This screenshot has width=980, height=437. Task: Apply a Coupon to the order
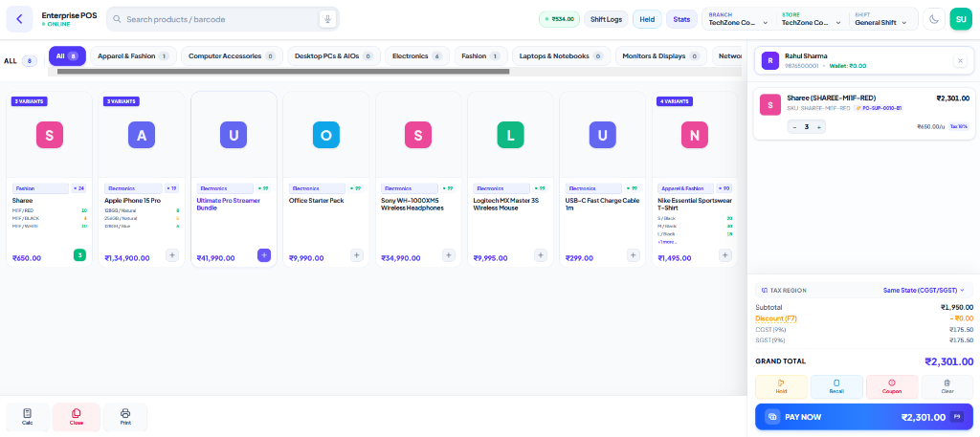pyautogui.click(x=892, y=386)
